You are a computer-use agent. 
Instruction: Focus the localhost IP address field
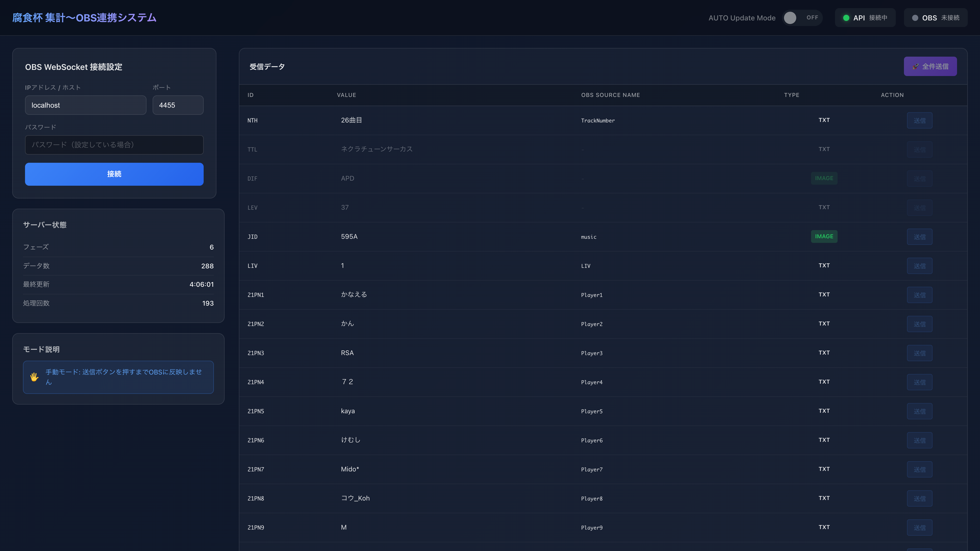pos(85,105)
